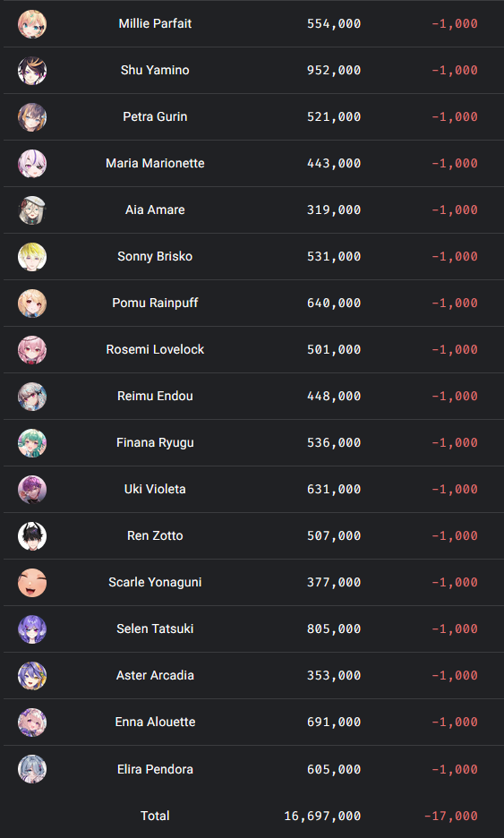504x838 pixels.
Task: Select Enna Alouette's 691,000 subscriber value
Action: pyautogui.click(x=334, y=722)
